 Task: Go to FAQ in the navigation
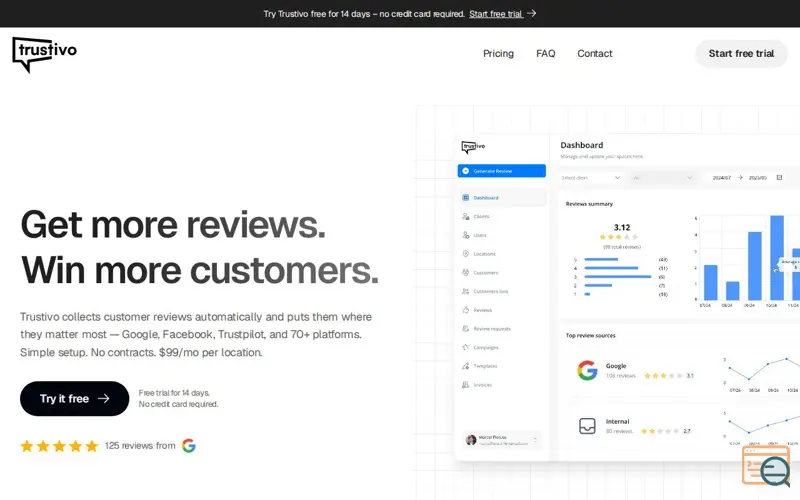tap(545, 54)
